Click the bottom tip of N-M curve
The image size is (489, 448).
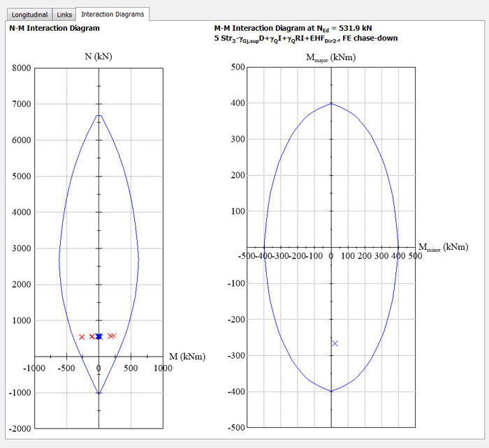[x=99, y=394]
